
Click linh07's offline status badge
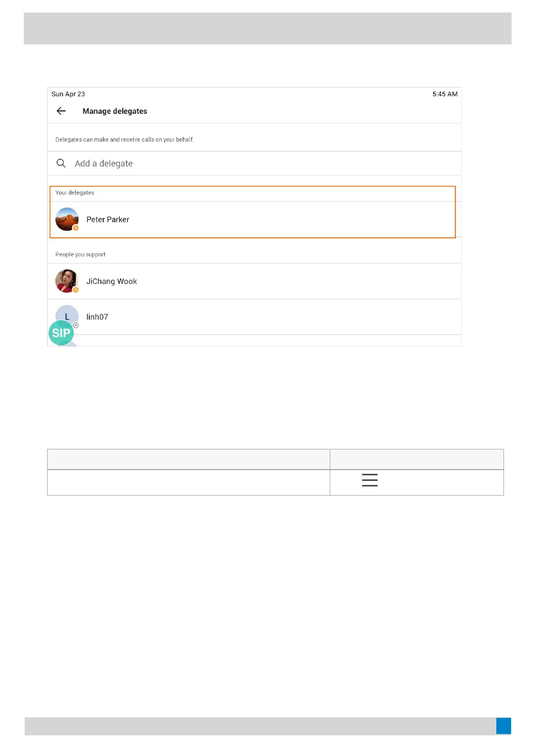point(76,325)
